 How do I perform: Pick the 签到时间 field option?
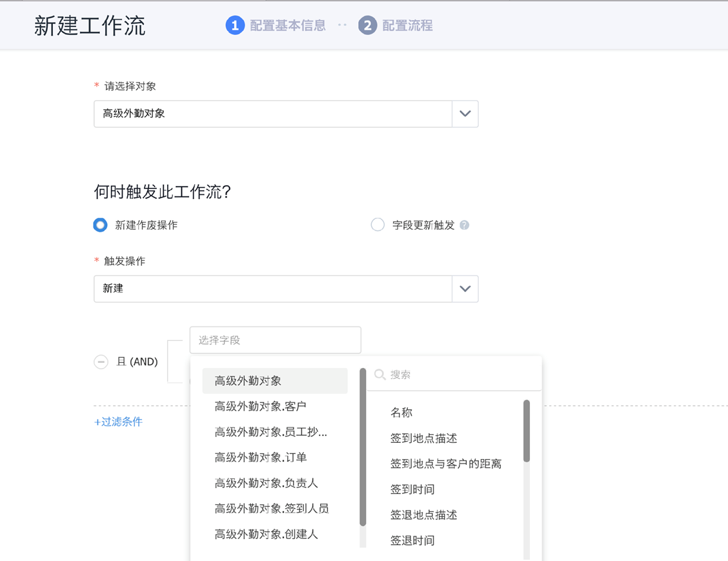(x=412, y=489)
